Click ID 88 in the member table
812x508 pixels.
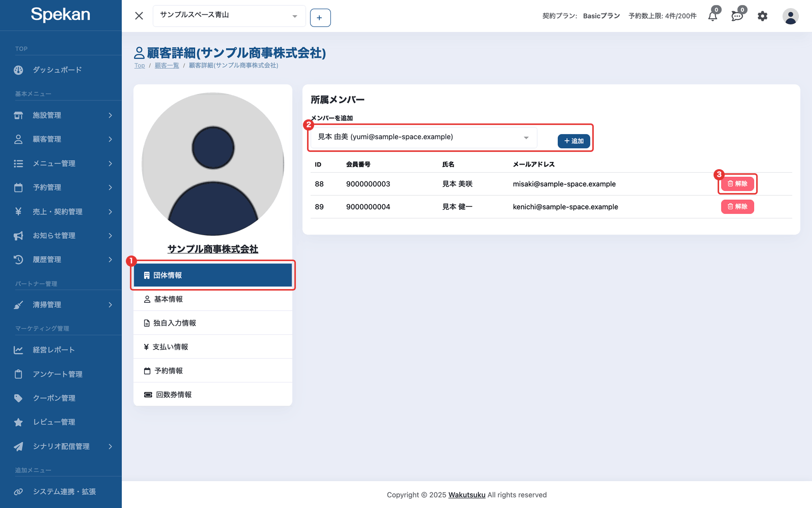point(319,184)
